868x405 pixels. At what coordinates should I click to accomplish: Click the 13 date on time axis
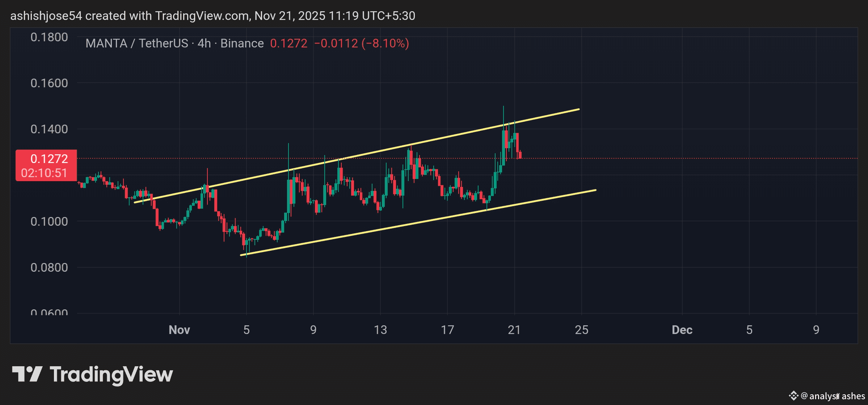point(380,330)
